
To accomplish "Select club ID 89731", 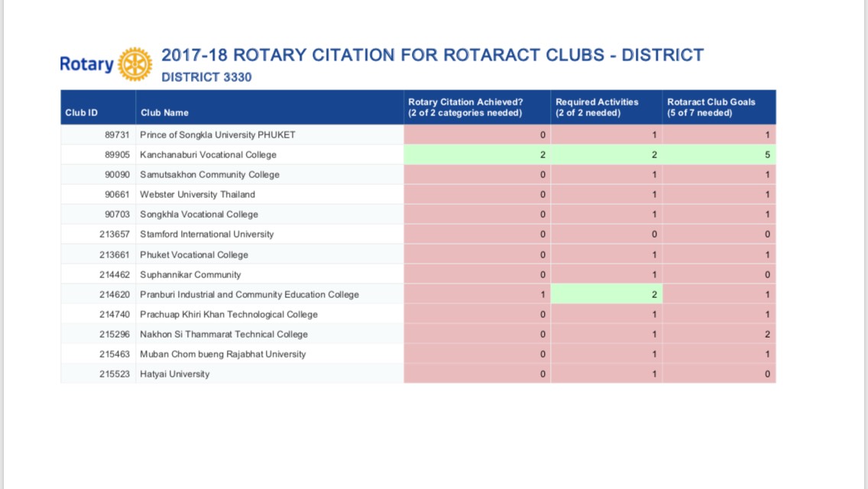I will tap(117, 134).
